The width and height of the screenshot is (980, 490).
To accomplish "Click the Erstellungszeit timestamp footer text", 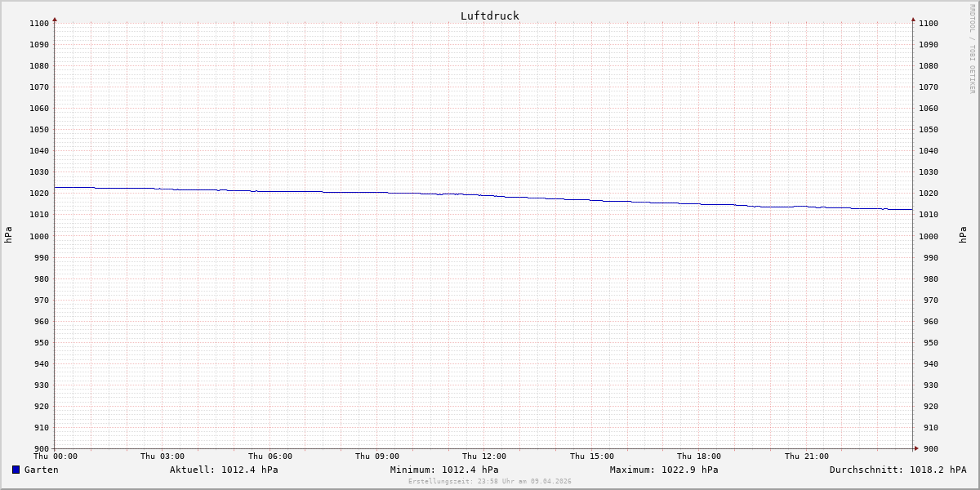I will coord(489,481).
